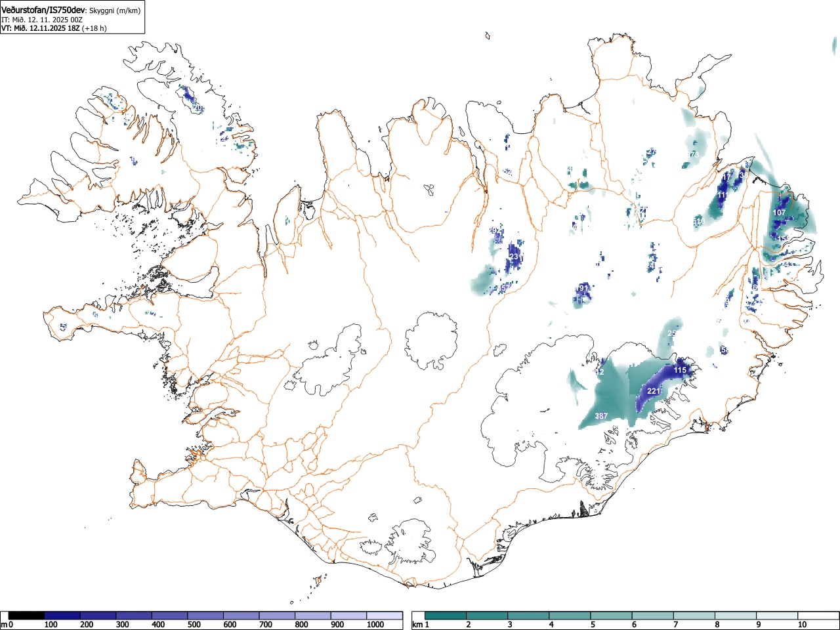
Task: Select the black 0–100 m legend swatch
Action: click(27, 616)
